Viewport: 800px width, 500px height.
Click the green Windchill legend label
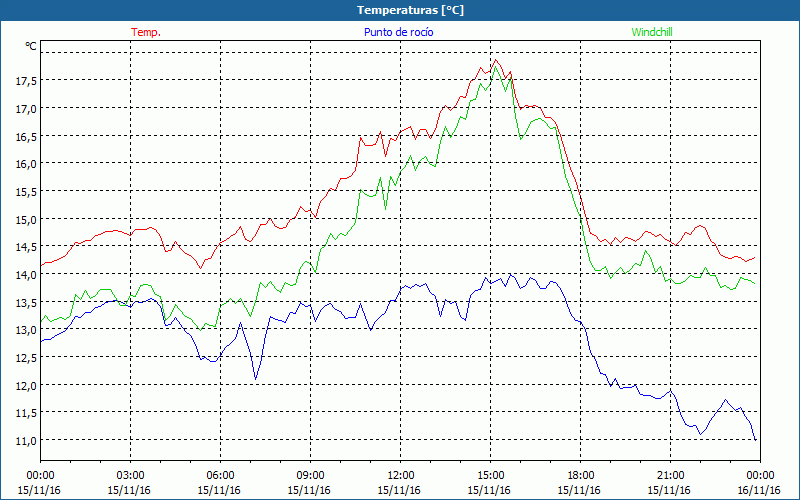652,32
